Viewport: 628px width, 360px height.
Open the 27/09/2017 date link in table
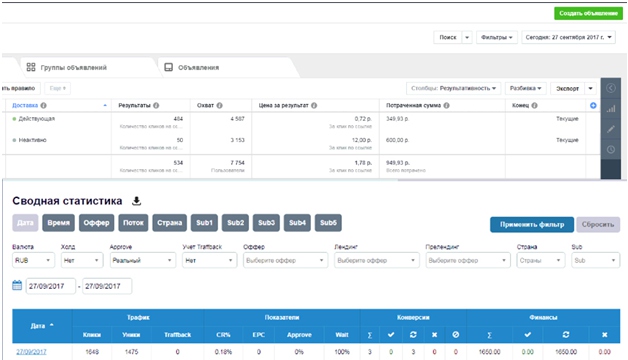[x=31, y=352]
